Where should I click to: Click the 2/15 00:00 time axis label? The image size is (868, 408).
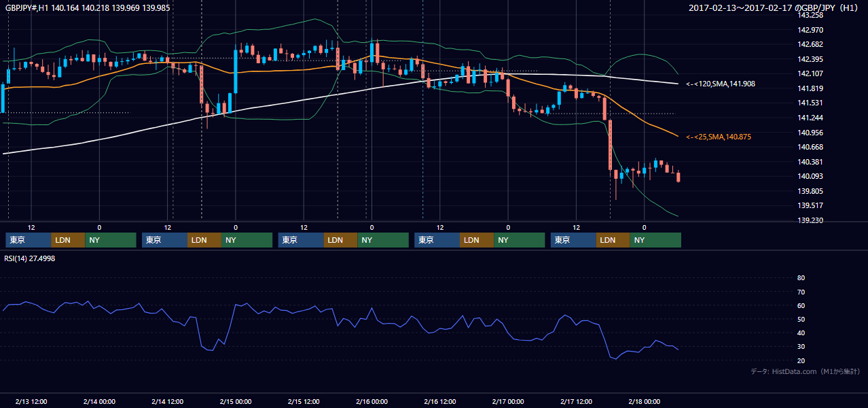coord(236,401)
